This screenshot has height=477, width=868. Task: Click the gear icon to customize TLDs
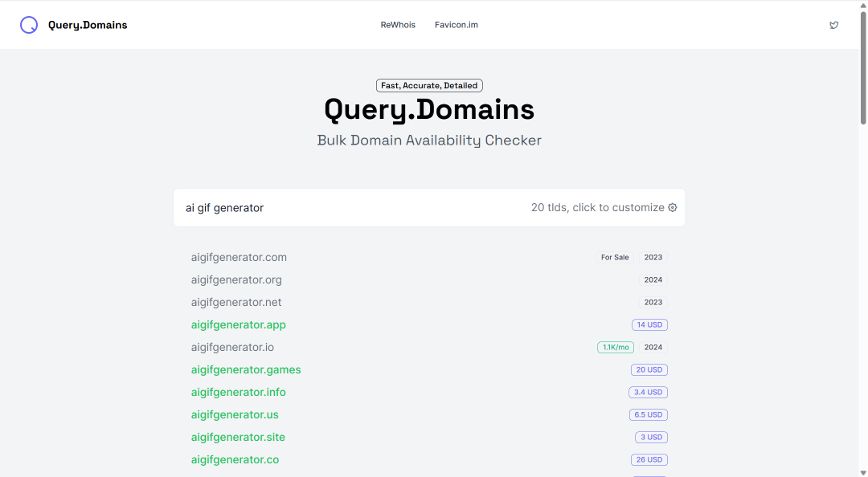point(673,207)
